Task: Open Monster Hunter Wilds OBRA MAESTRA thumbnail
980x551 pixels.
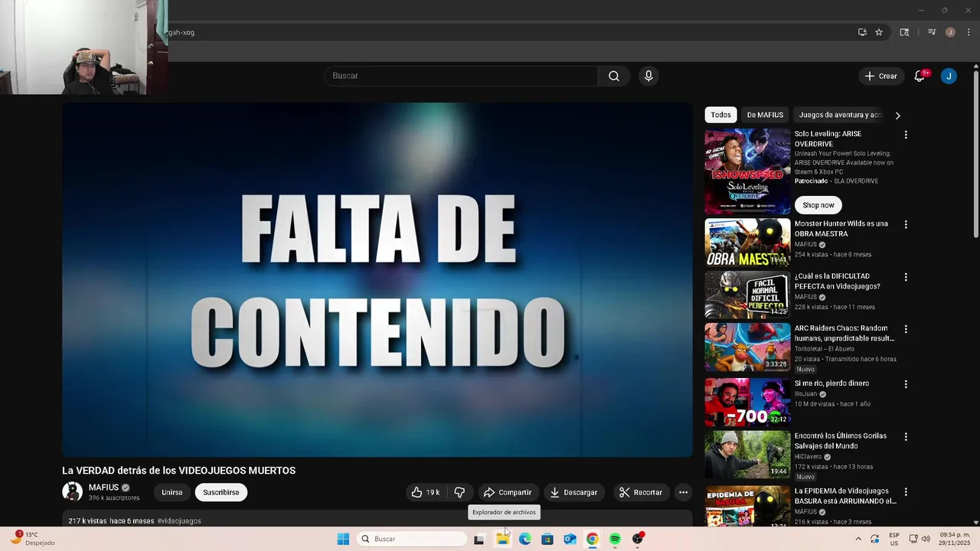Action: (747, 243)
